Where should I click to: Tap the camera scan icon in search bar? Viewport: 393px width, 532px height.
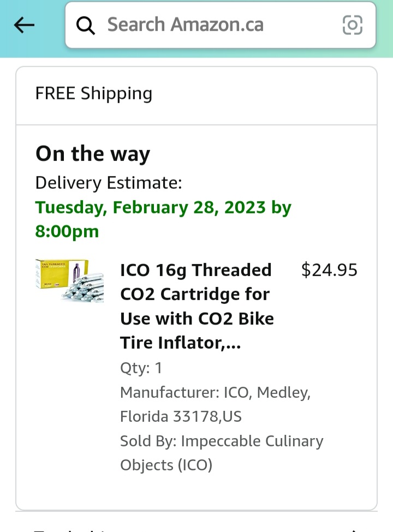(352, 25)
